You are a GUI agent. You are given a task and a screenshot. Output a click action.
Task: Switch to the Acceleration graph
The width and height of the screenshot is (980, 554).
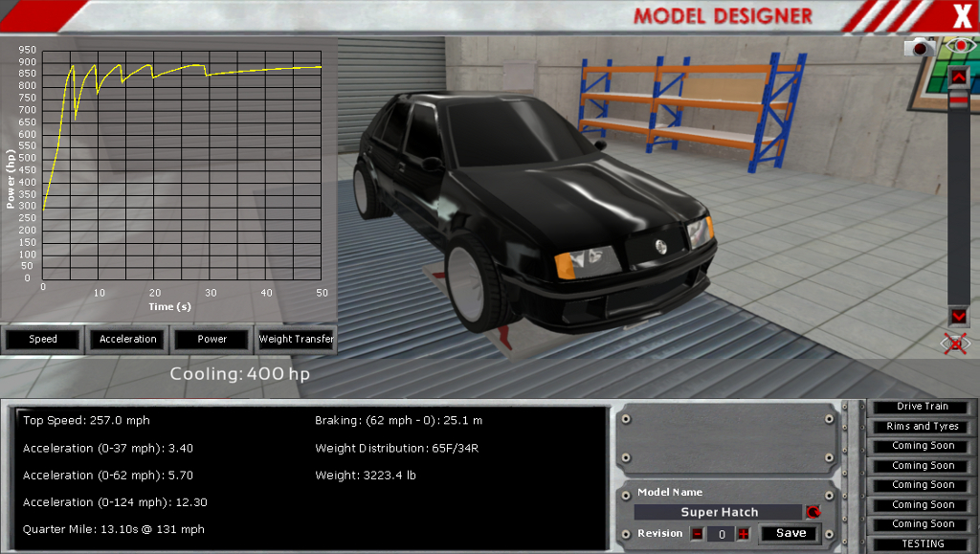[127, 339]
